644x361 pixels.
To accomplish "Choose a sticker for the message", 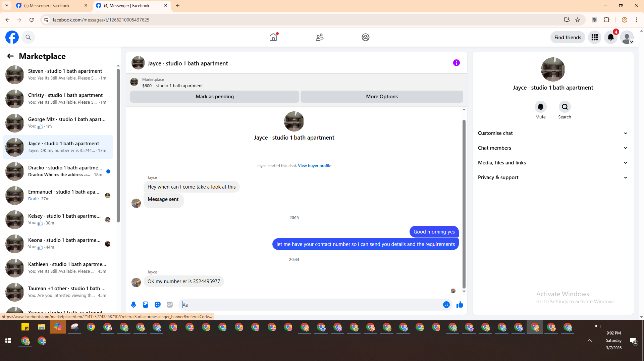I will [x=158, y=305].
